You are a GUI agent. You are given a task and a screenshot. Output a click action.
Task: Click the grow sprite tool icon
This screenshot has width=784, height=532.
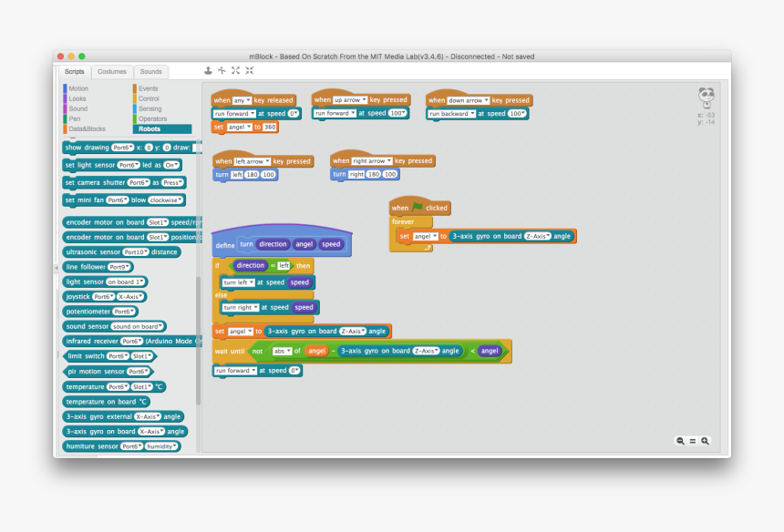point(235,70)
